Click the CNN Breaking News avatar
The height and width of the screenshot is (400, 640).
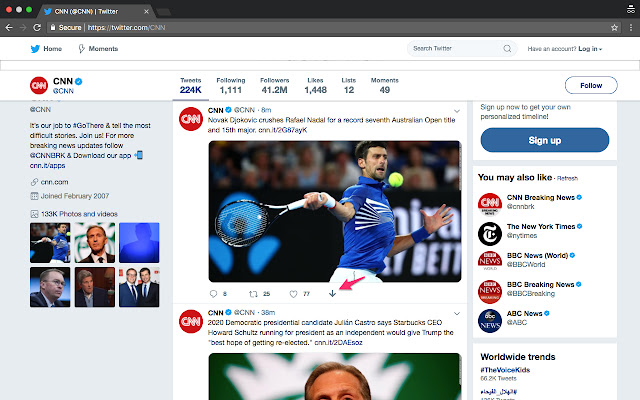point(490,204)
